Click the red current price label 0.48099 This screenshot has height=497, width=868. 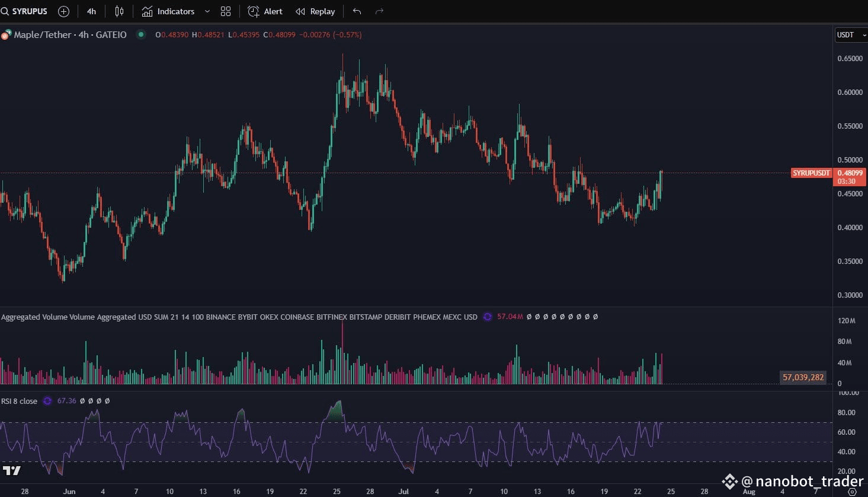coord(850,173)
